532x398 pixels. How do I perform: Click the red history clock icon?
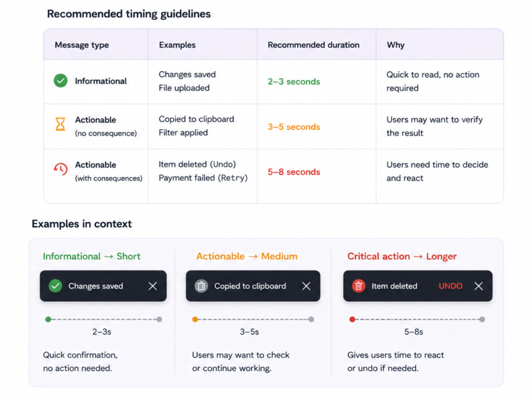[x=61, y=169]
